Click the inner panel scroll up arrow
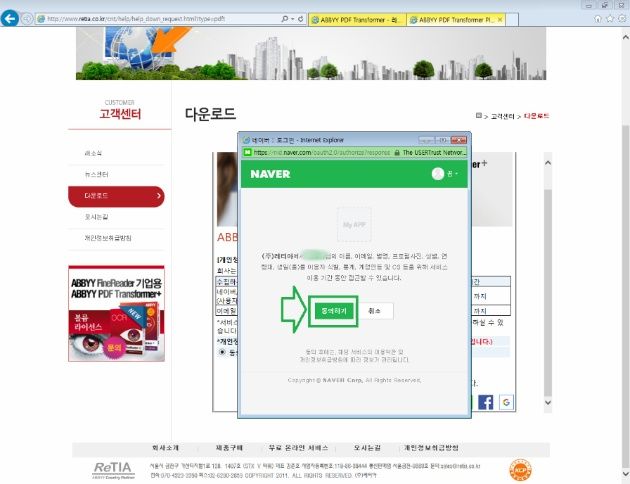 point(548,163)
